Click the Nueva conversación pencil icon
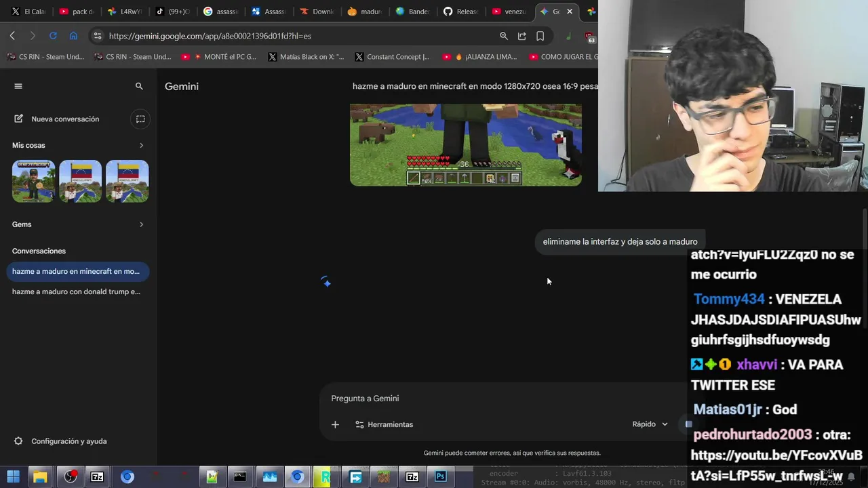 (x=18, y=119)
